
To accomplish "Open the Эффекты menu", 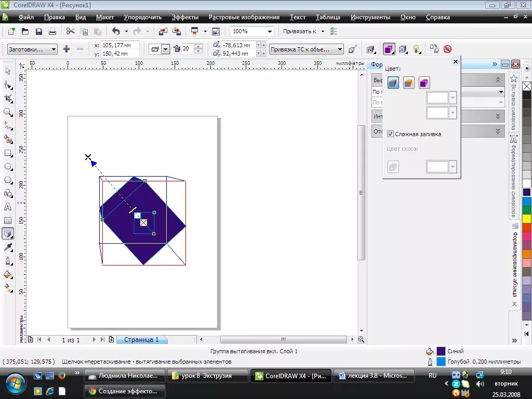I will click(185, 17).
